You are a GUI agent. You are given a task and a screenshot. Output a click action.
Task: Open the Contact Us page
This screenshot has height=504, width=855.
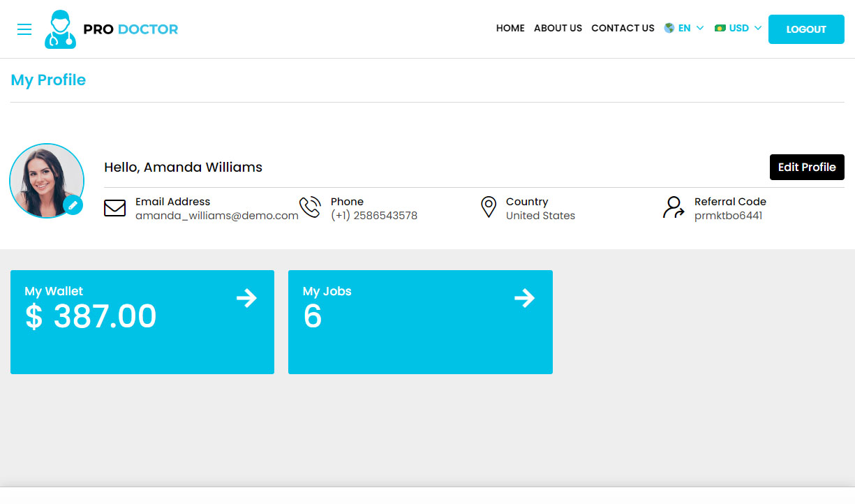pos(623,28)
